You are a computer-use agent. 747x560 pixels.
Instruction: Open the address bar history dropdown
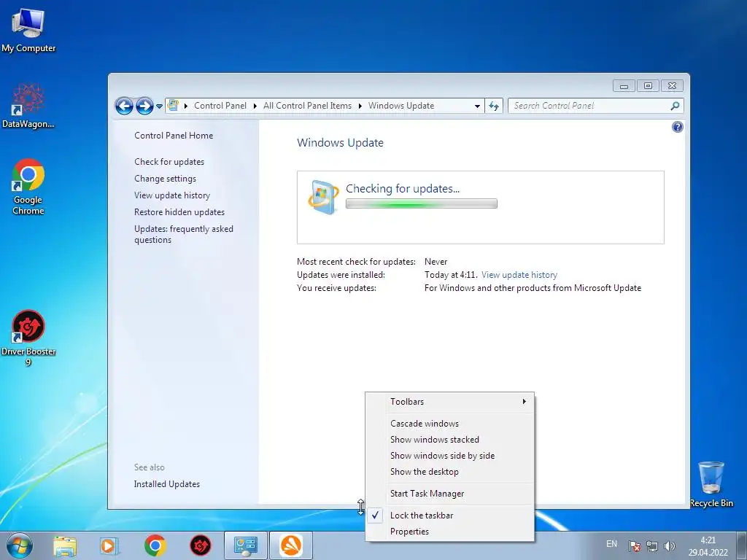point(477,106)
